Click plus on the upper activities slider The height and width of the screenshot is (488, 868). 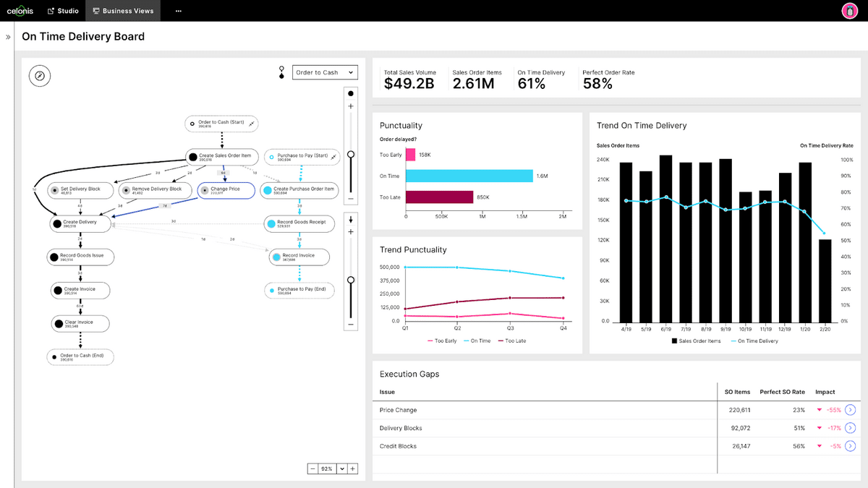point(351,106)
